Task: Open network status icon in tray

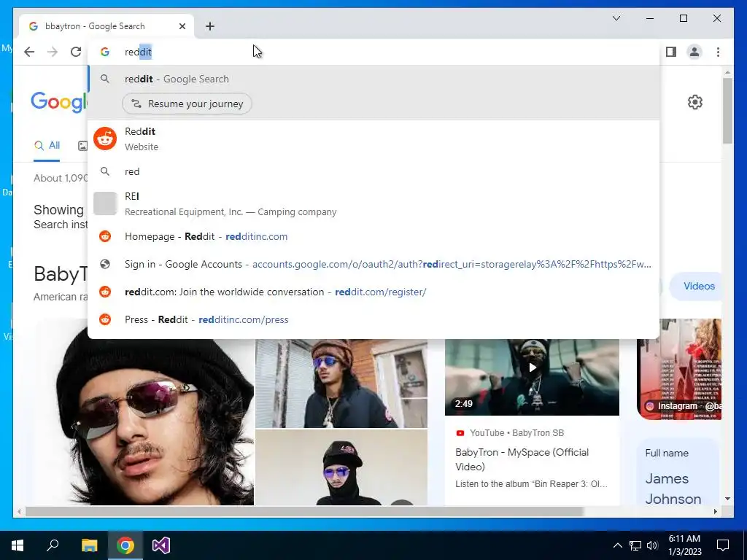Action: 635,545
